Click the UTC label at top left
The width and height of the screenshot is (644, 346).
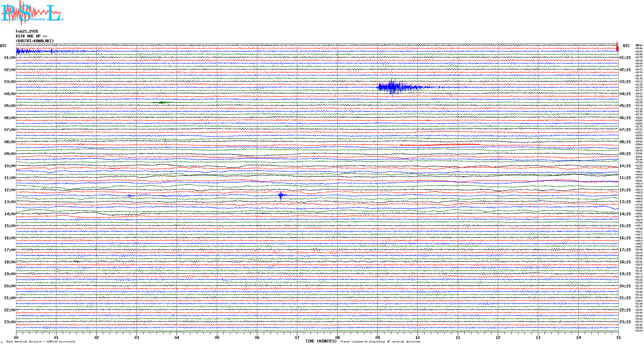tap(3, 46)
